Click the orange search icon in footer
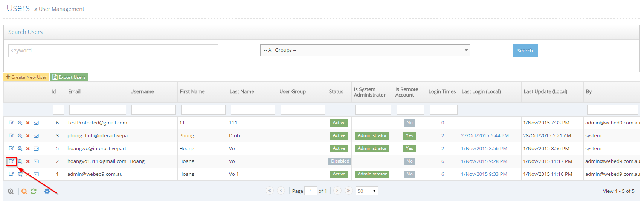 [24, 191]
